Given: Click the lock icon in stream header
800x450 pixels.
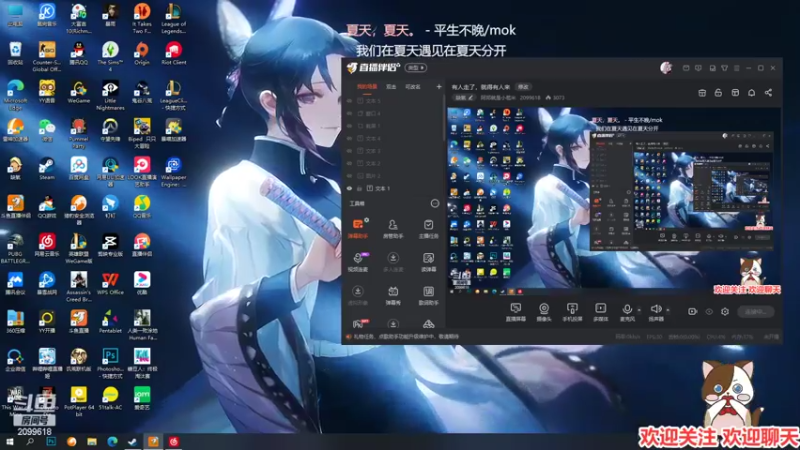Looking at the screenshot, I should point(718,92).
